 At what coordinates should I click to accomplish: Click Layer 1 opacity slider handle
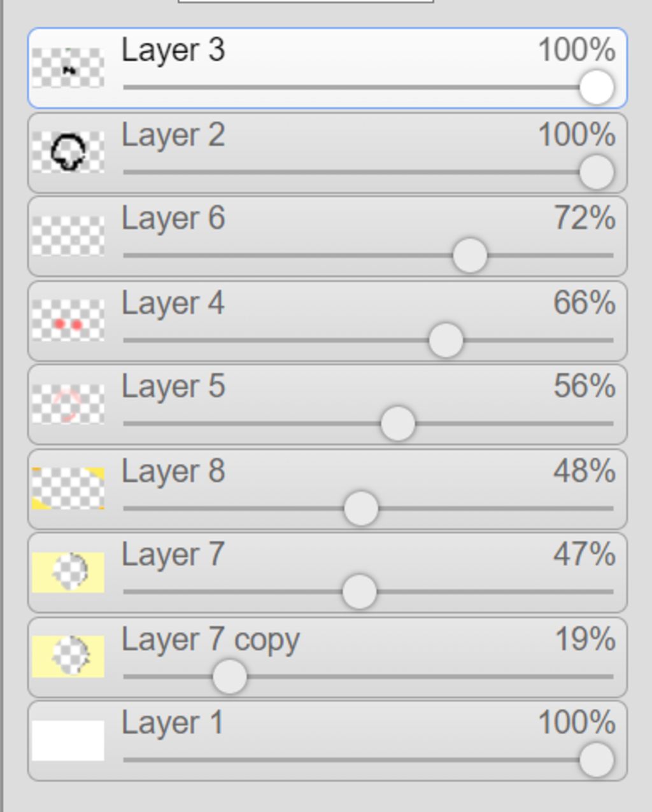tap(597, 760)
